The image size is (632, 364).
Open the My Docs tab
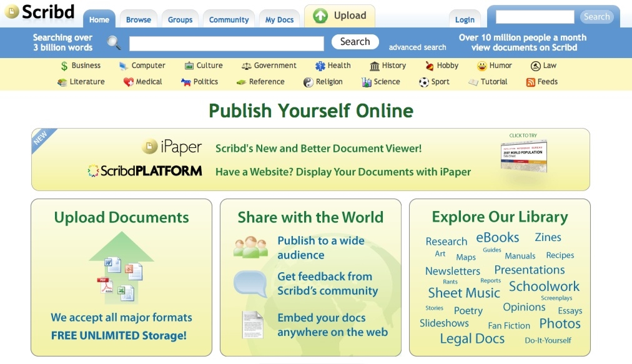pyautogui.click(x=279, y=20)
